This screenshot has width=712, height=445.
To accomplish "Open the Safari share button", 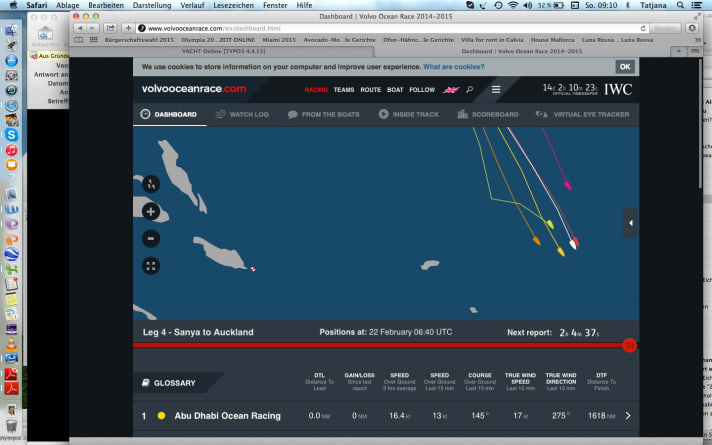I will pyautogui.click(x=110, y=28).
